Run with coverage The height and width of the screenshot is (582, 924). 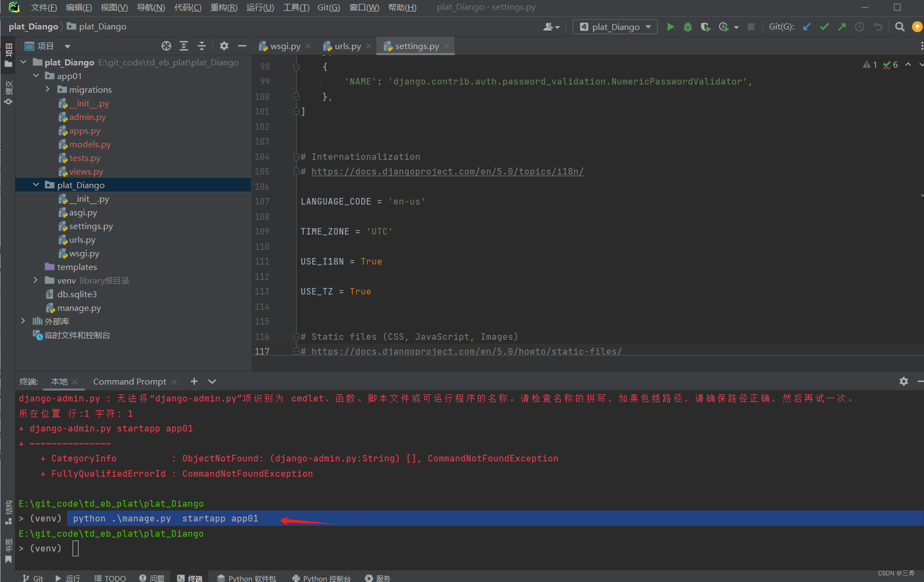pos(705,26)
